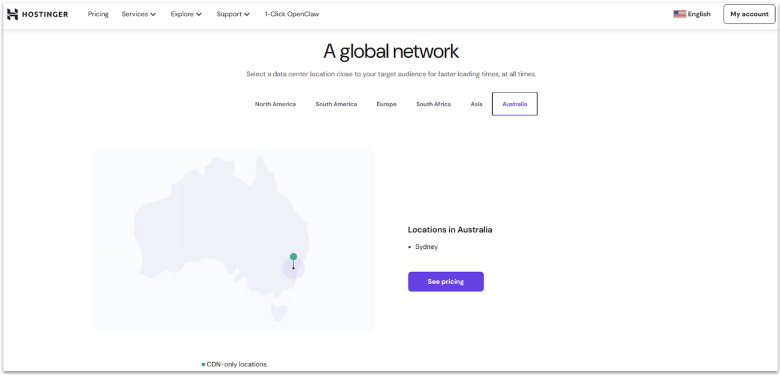Click the data center location subtitle text
The image size is (780, 375).
pos(391,74)
